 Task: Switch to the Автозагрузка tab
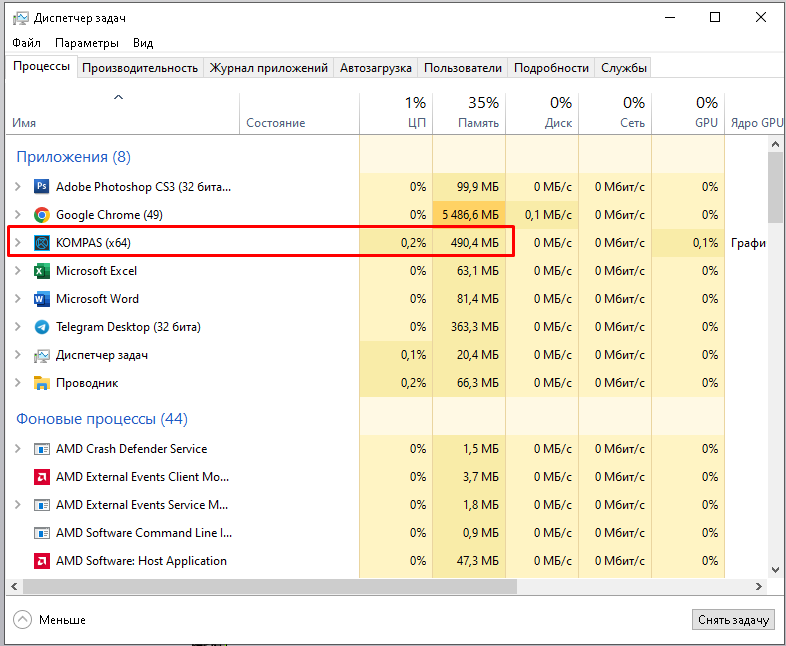pos(375,68)
